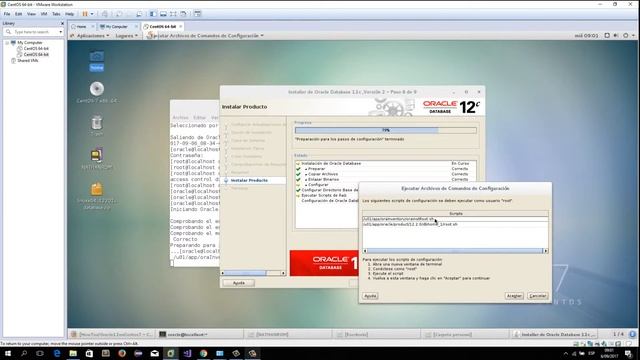Click the enter full screen toolbar icon
This screenshot has height=360, width=640.
[173, 14]
